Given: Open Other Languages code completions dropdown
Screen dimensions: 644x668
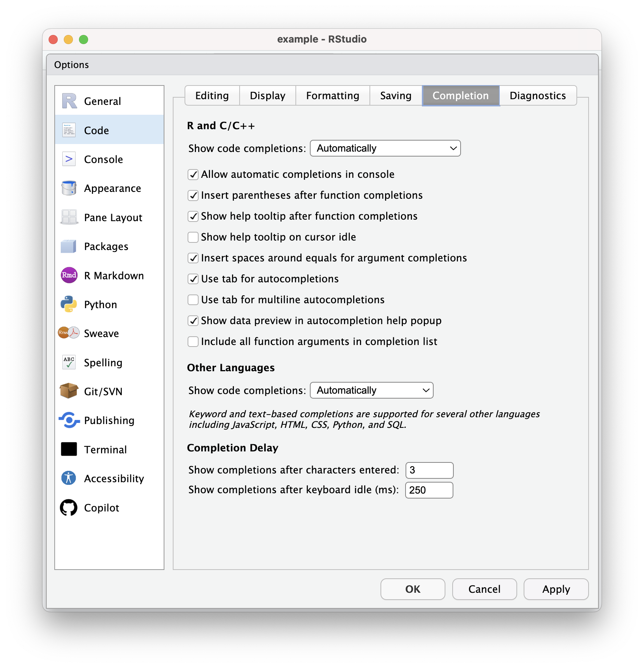Looking at the screenshot, I should 371,390.
